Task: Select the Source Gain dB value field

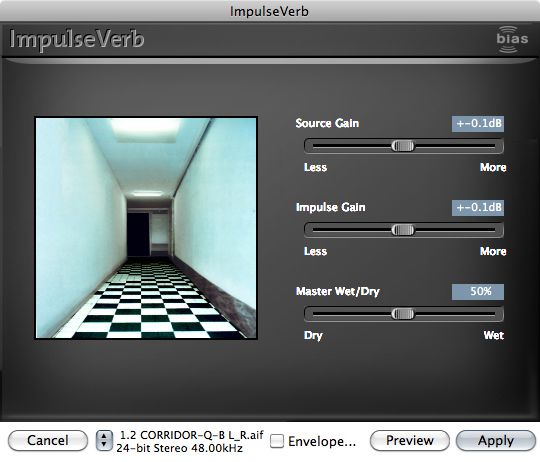Action: 478,124
